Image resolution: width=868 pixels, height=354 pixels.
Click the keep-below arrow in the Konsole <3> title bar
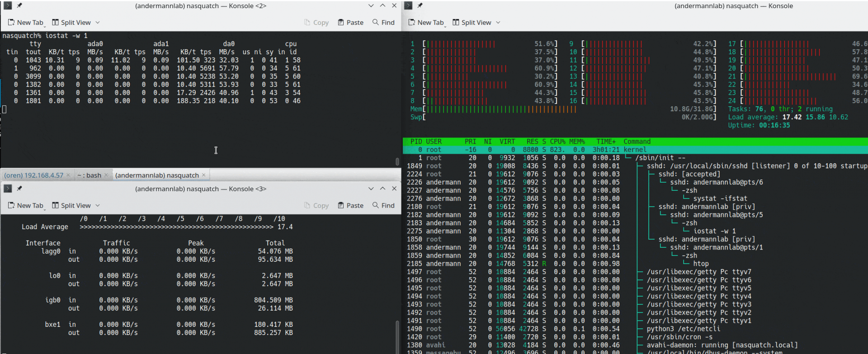[371, 188]
